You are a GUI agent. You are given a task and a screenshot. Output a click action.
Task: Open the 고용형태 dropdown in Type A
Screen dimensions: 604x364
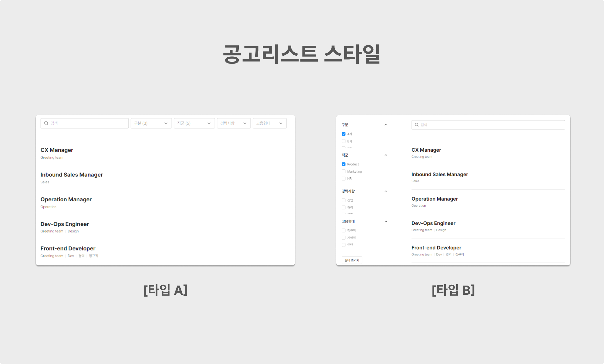pos(269,123)
